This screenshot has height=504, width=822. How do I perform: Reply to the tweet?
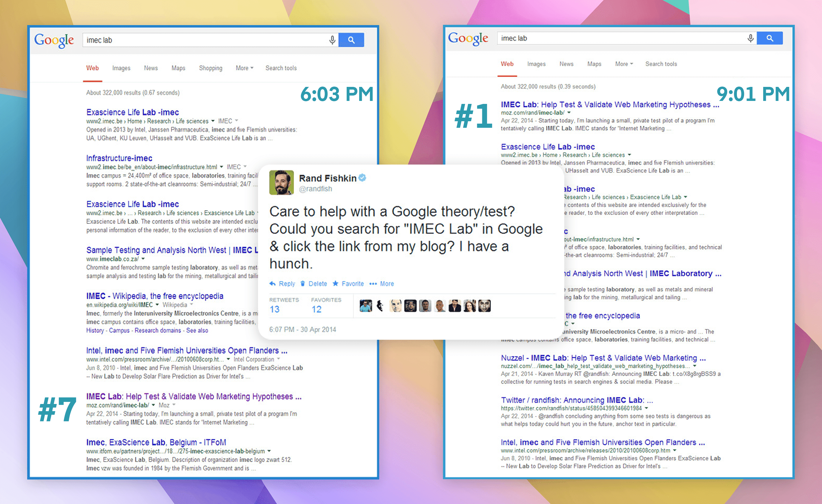(x=282, y=284)
